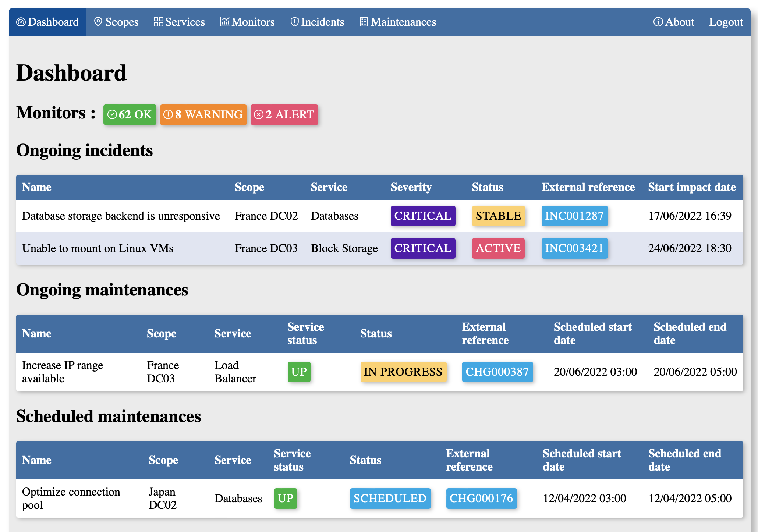This screenshot has height=532, width=758.
Task: Open external reference INC003421
Action: 574,248
